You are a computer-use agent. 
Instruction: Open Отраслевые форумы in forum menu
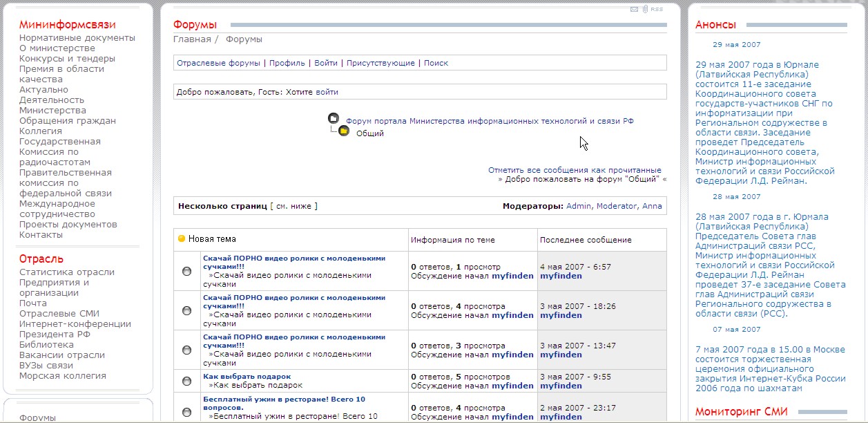218,63
